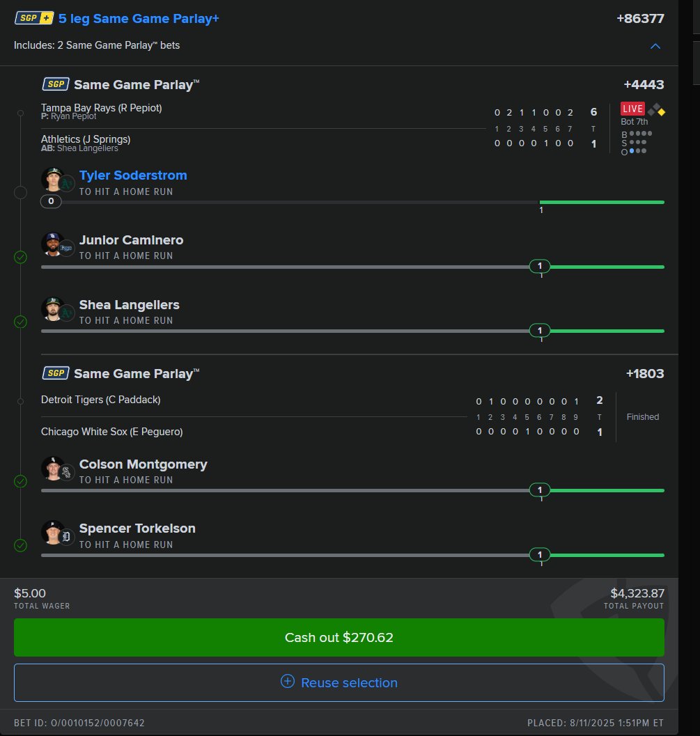Click the BET ID text at bottom
The width and height of the screenshot is (700, 736).
[x=79, y=723]
